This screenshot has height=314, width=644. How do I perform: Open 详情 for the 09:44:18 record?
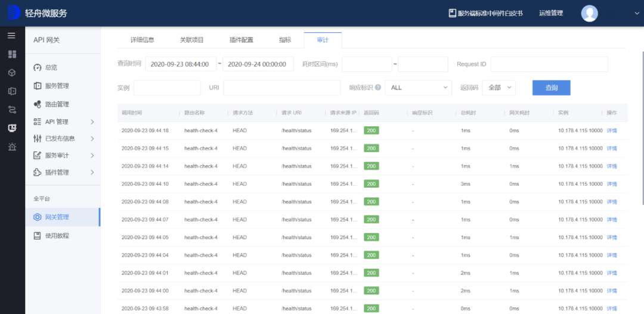pyautogui.click(x=612, y=130)
